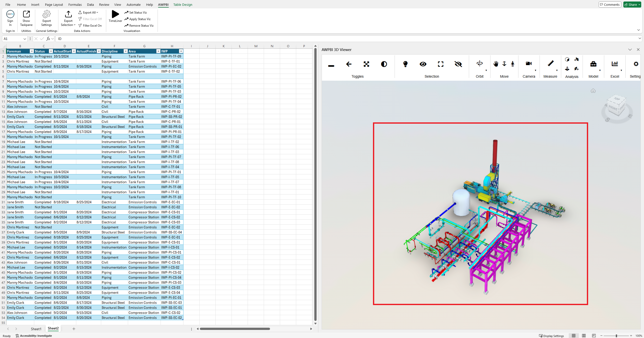Click the eye show-selection icon
The height and width of the screenshot is (338, 644).
tap(423, 64)
